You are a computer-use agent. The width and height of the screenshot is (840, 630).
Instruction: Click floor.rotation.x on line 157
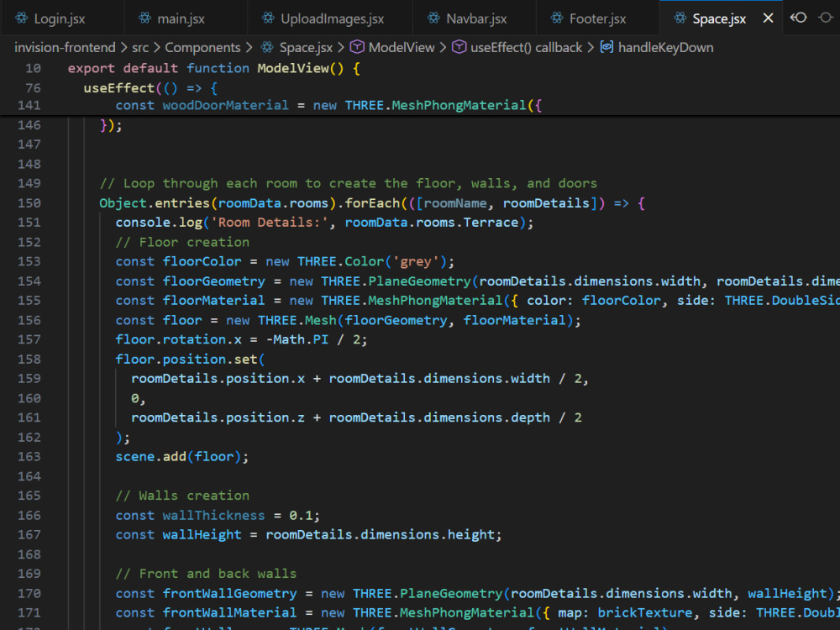point(178,339)
